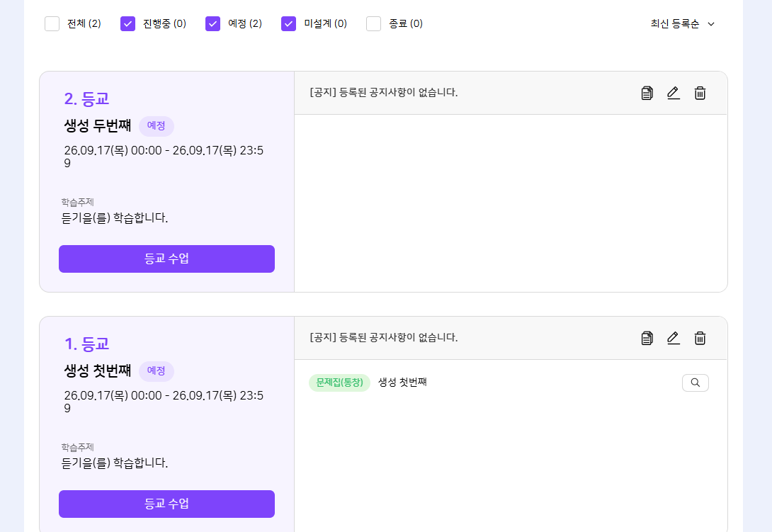The width and height of the screenshot is (772, 532).
Task: Edit the 1. 등교 lesson with pencil icon
Action: pos(674,338)
